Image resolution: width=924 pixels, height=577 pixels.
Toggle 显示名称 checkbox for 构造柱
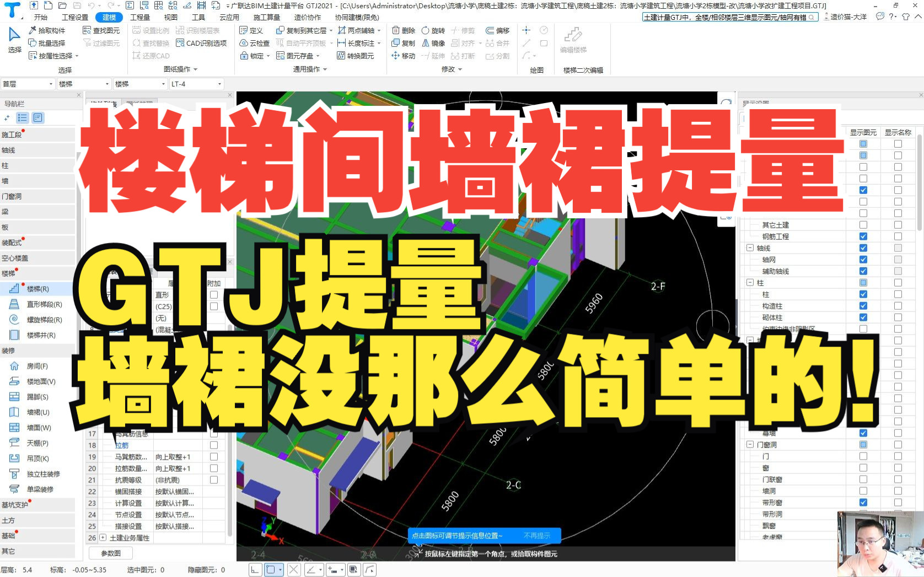[898, 306]
